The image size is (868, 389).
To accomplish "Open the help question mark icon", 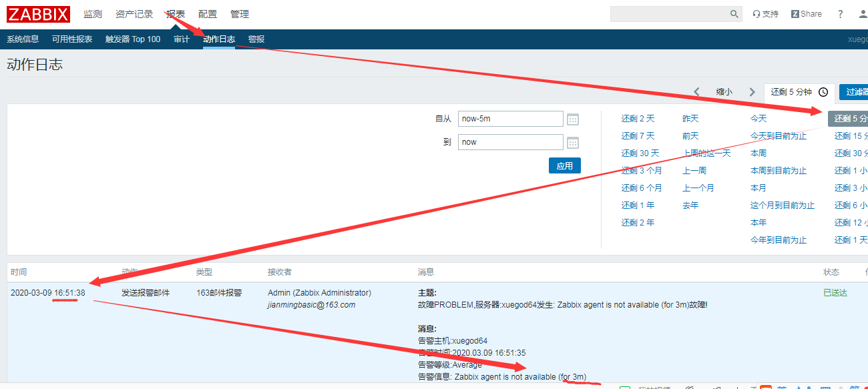I will [x=840, y=14].
